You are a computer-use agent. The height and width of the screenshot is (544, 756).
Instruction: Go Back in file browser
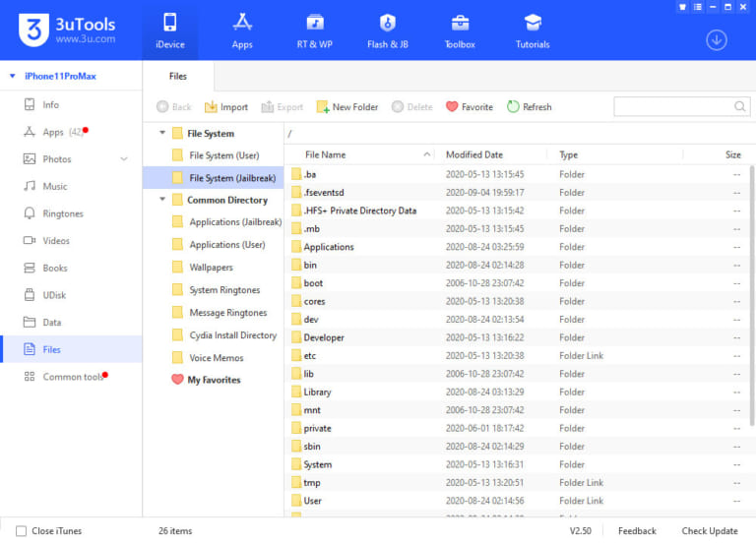[174, 107]
